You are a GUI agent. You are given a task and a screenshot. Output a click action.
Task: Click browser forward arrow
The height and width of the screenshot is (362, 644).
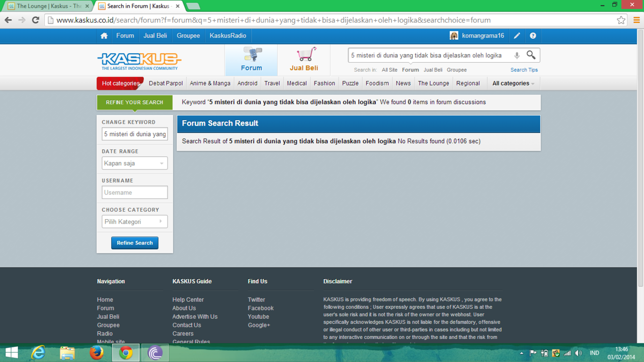pyautogui.click(x=22, y=20)
